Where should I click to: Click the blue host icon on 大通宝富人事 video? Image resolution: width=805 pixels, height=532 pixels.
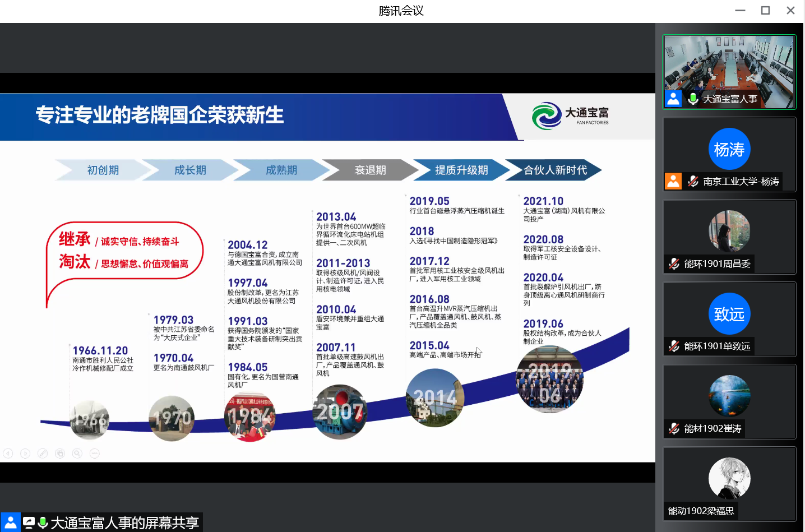click(x=673, y=99)
